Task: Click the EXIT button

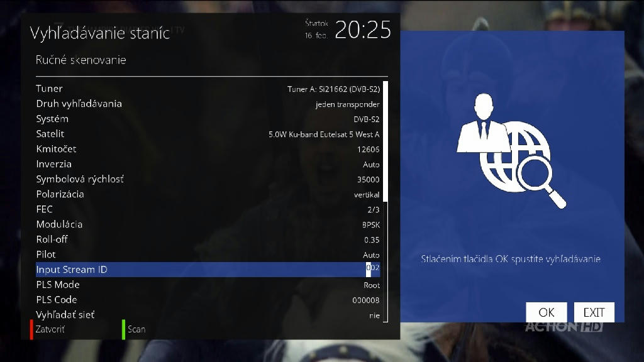Action: 594,312
